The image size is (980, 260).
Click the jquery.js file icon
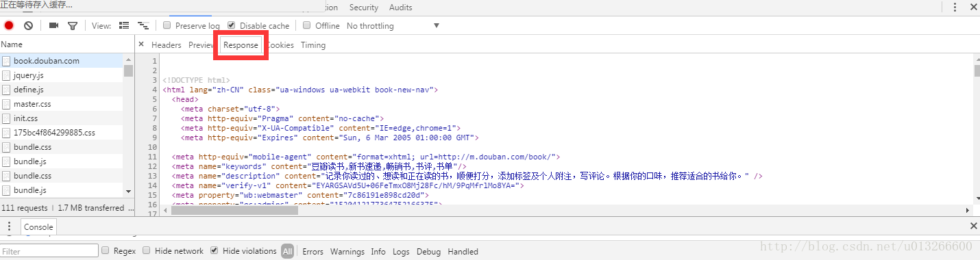(6, 75)
